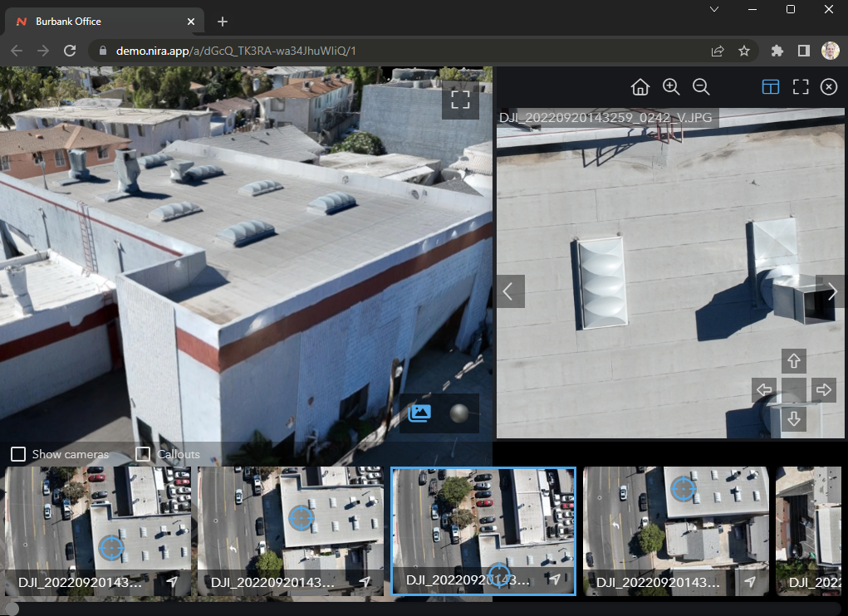This screenshot has height=616, width=848.
Task: Click the crosshair marker on the fourth thumbnail
Action: click(683, 489)
